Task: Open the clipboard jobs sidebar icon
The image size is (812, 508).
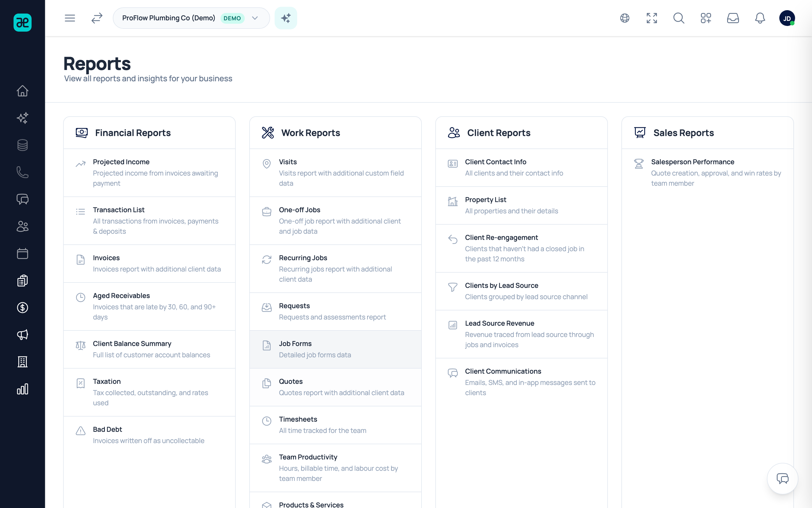Action: [23, 281]
